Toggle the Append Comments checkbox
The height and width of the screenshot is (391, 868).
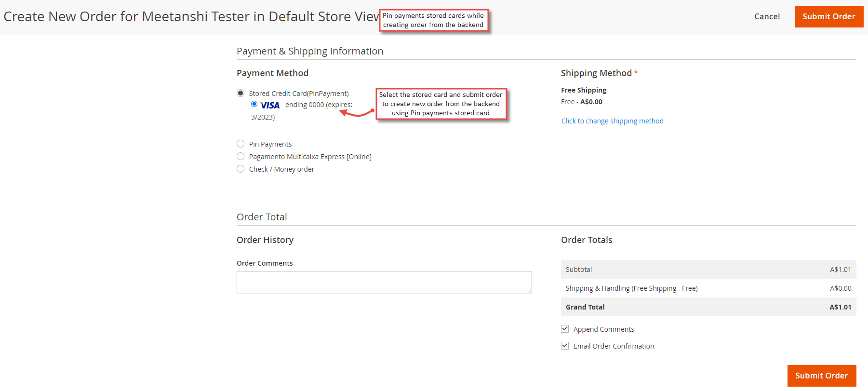(565, 329)
